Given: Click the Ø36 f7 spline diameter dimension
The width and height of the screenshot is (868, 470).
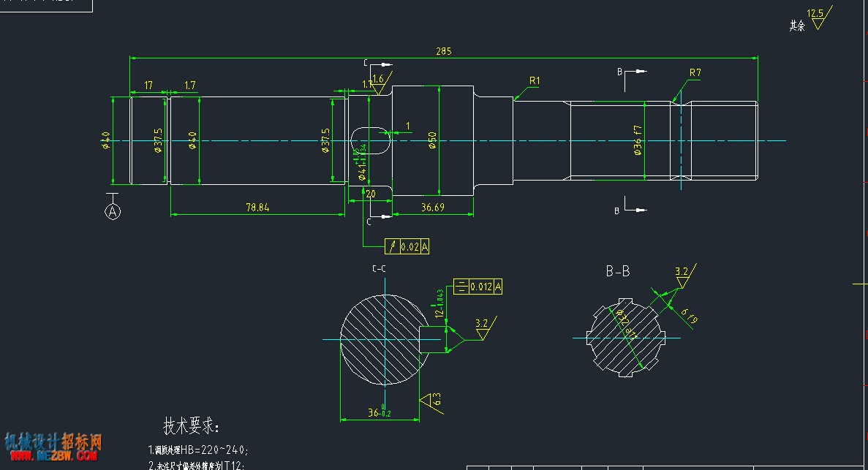Looking at the screenshot, I should (x=638, y=140).
